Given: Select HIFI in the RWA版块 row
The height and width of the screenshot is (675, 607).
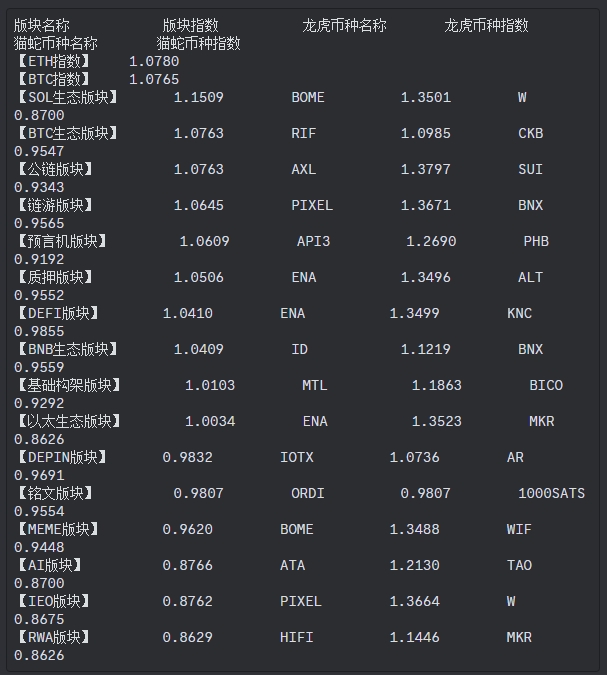Looking at the screenshot, I should [297, 637].
